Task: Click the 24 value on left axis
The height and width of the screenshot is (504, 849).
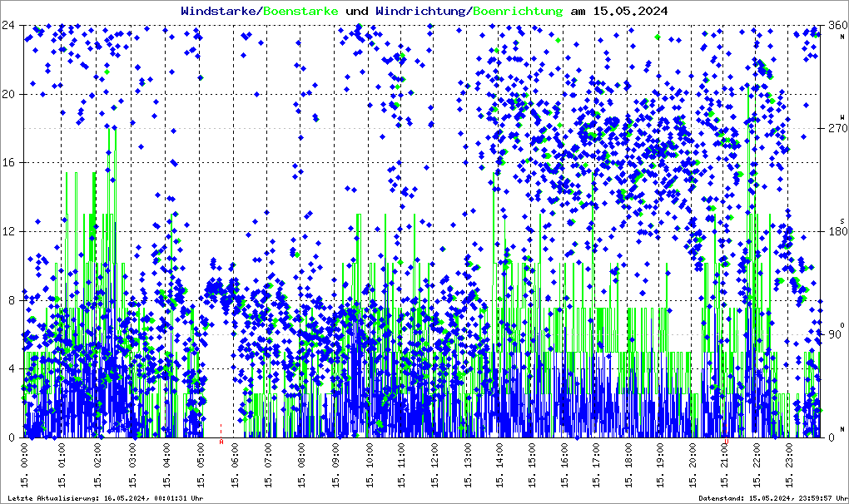Action: (9, 25)
